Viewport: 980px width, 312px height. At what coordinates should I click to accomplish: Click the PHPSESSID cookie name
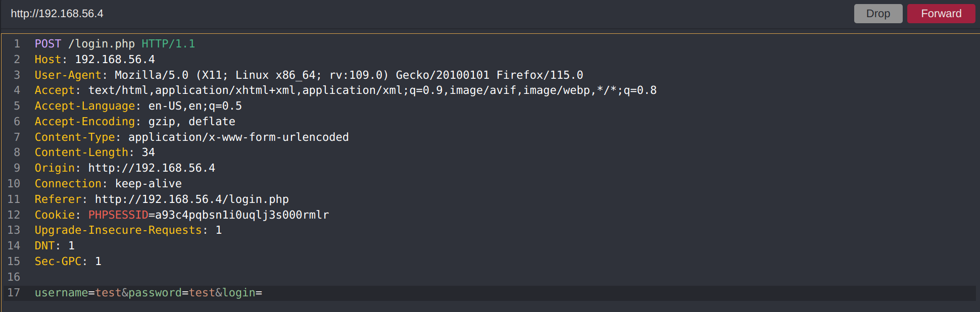pyautogui.click(x=118, y=215)
